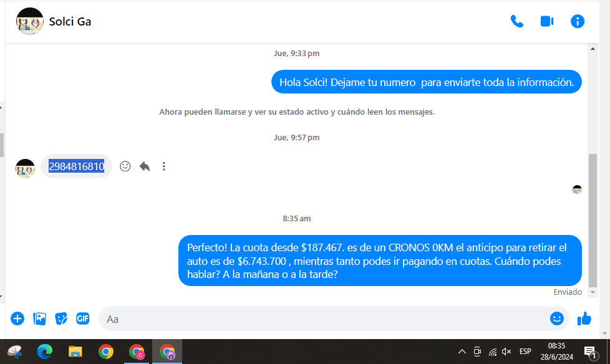Viewport: 610px width, 364px height.
Task: Open Microsoft Edge from the taskbar
Action: (x=45, y=352)
